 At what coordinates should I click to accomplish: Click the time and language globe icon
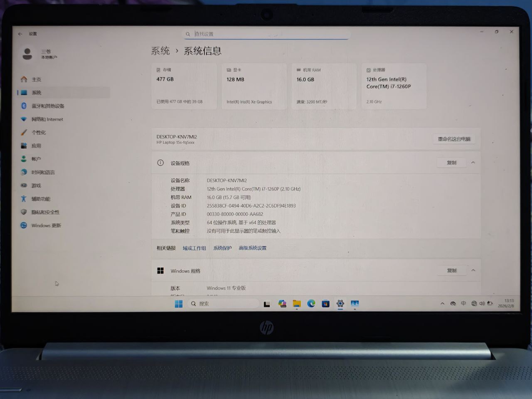click(x=24, y=172)
